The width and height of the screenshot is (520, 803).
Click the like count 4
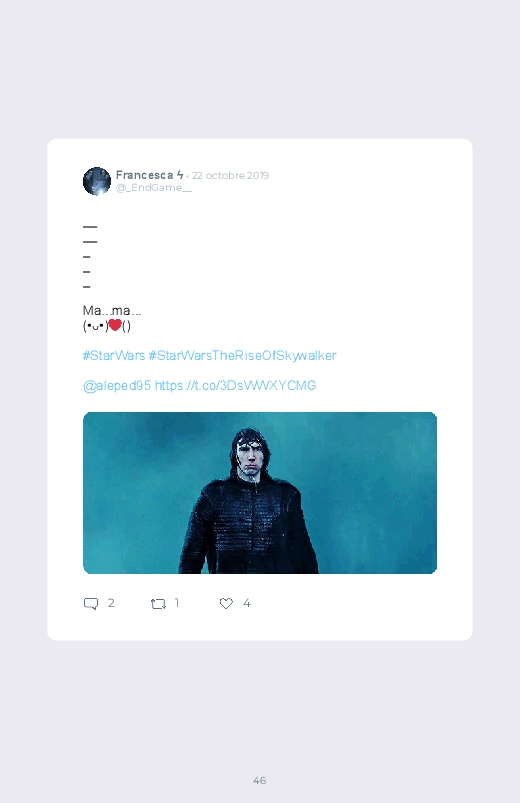click(x=246, y=603)
